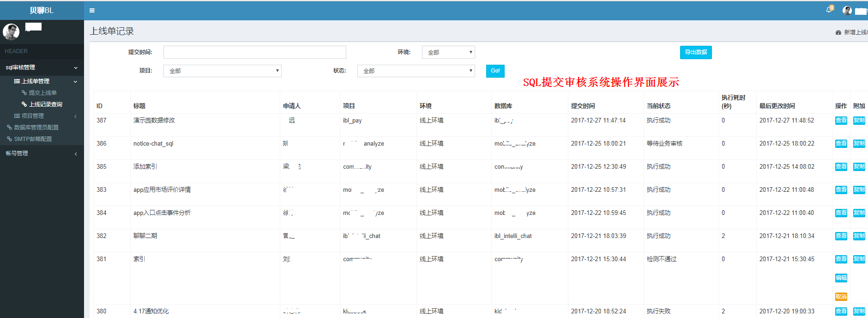
Task: Click status 执行失败 in row 380
Action: click(658, 312)
